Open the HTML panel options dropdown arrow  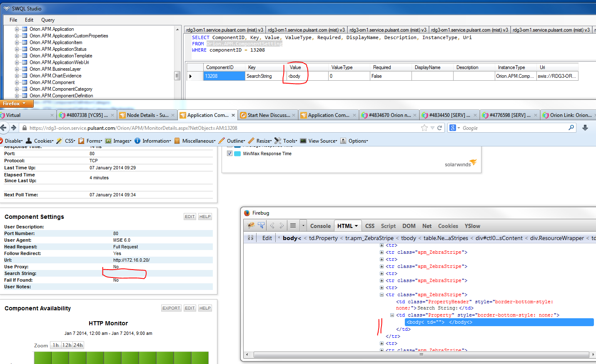pyautogui.click(x=356, y=226)
